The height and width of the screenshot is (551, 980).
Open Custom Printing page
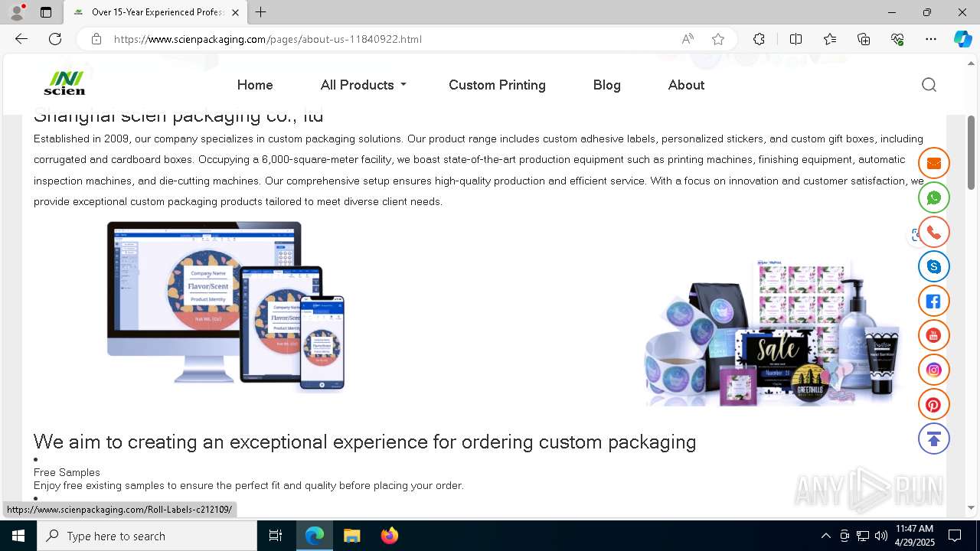coord(497,85)
